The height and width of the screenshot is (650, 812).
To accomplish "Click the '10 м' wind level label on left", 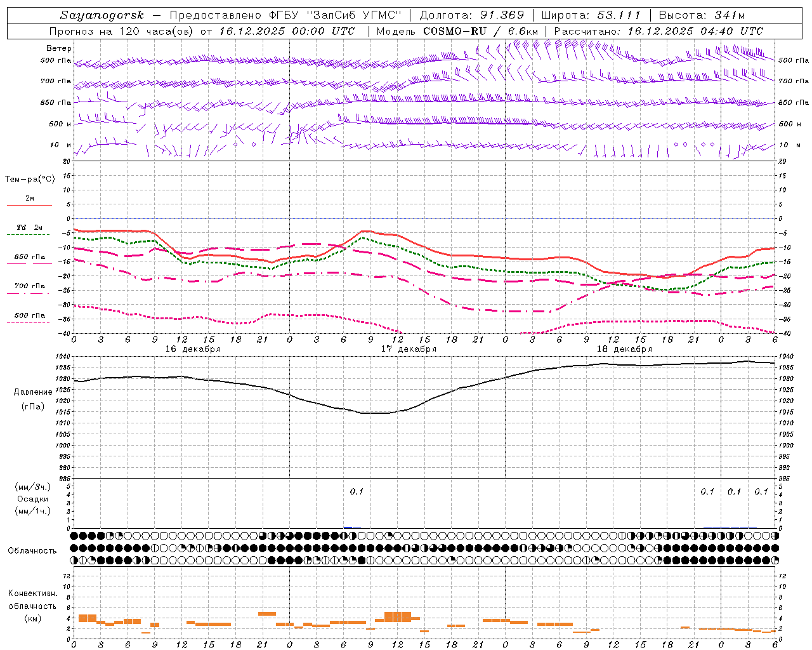I will 60,145.
